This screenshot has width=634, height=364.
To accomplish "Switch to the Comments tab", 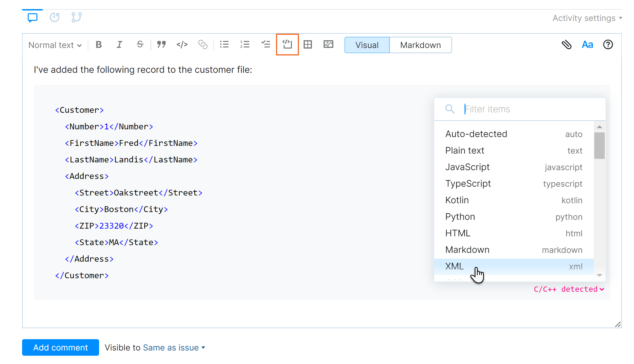I will (x=32, y=17).
